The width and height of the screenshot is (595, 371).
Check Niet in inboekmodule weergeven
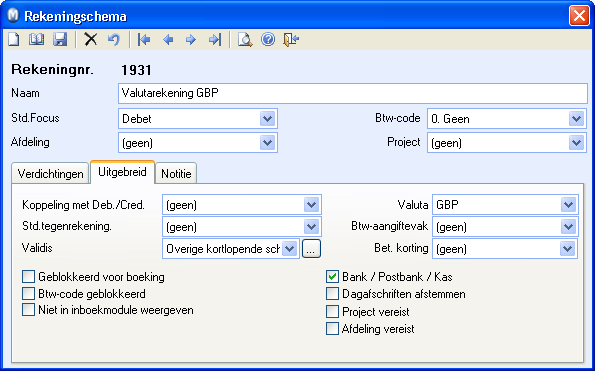point(28,310)
